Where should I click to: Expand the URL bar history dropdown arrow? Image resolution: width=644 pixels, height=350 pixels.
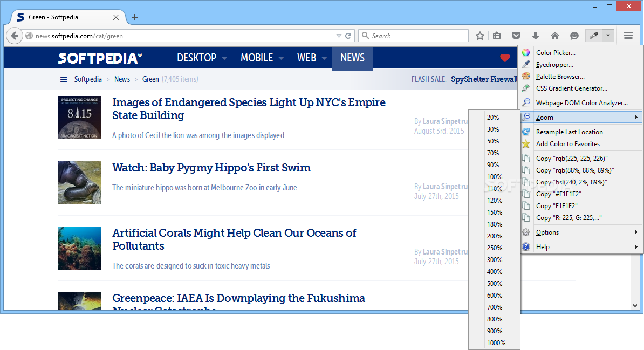click(339, 36)
